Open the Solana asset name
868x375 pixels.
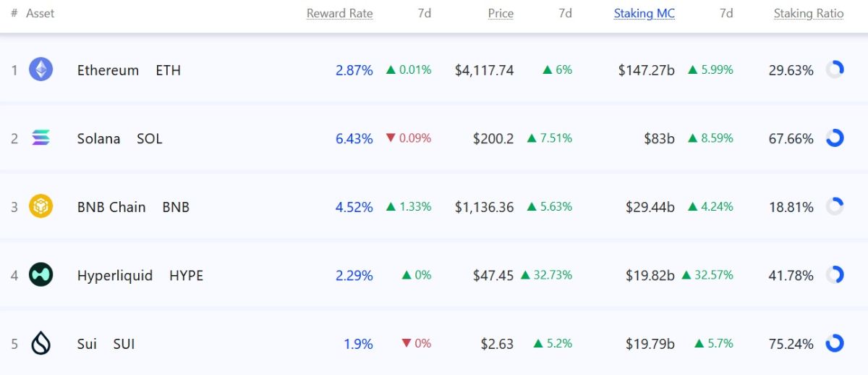[99, 138]
